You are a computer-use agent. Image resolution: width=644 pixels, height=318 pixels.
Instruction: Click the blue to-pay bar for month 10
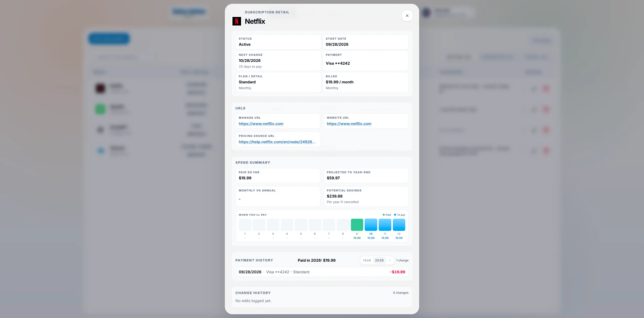(x=371, y=225)
